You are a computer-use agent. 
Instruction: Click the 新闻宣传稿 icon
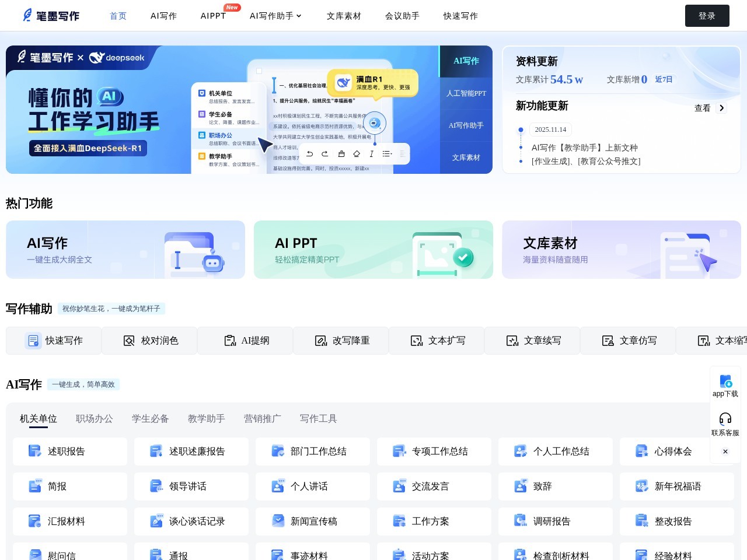[x=278, y=521]
